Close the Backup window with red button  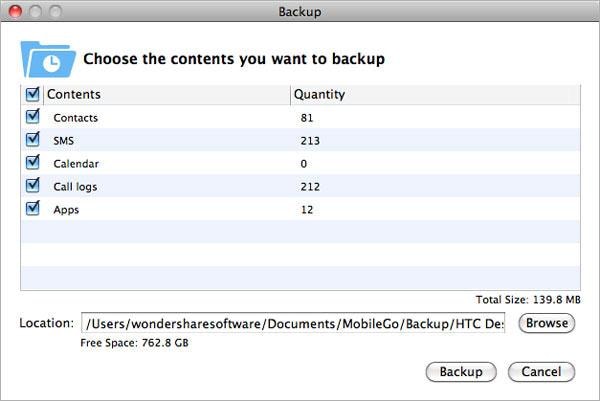click(14, 12)
